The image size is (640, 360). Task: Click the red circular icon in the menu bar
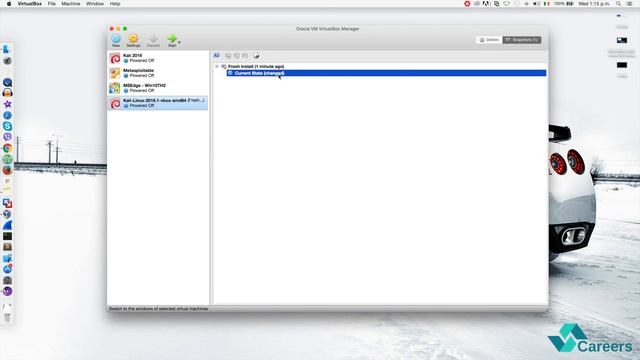pos(467,4)
